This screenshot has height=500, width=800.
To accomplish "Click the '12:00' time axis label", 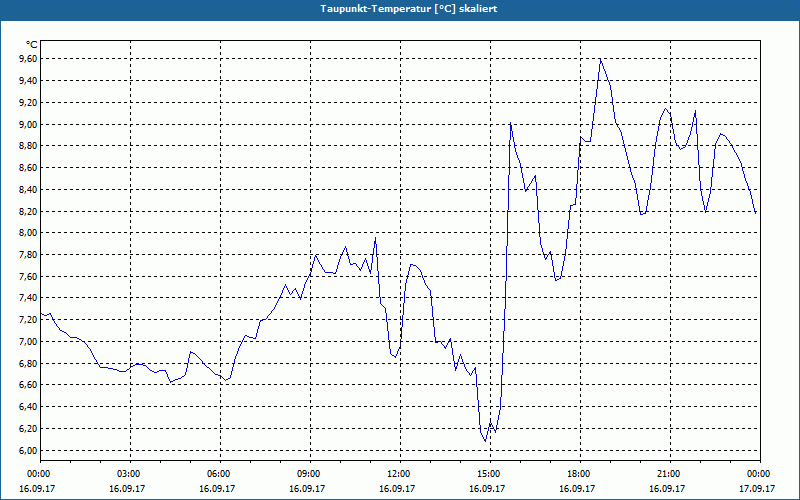I will pos(400,474).
